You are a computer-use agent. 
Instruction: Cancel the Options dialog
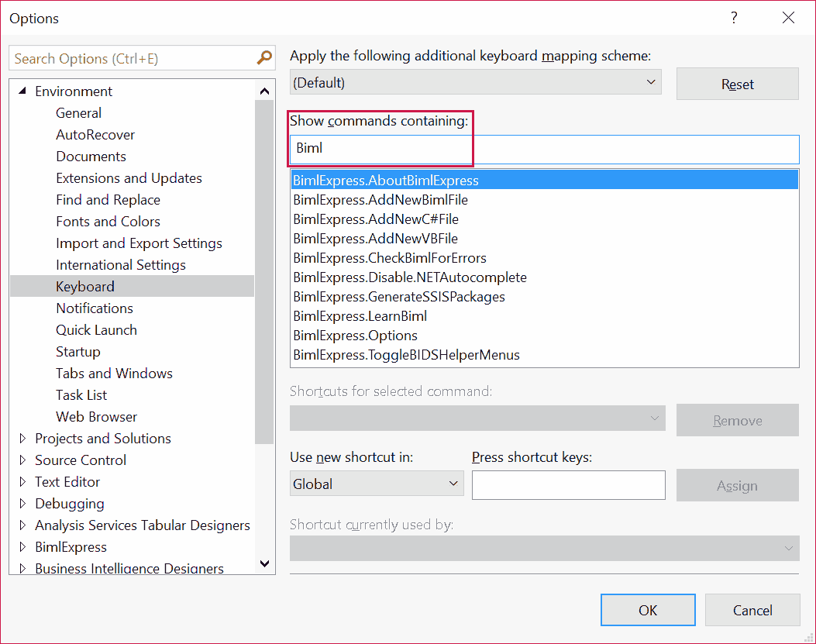coord(752,610)
